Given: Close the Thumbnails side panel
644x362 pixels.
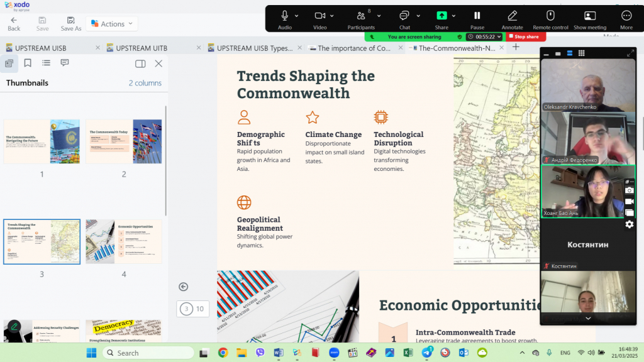Looking at the screenshot, I should click(158, 63).
